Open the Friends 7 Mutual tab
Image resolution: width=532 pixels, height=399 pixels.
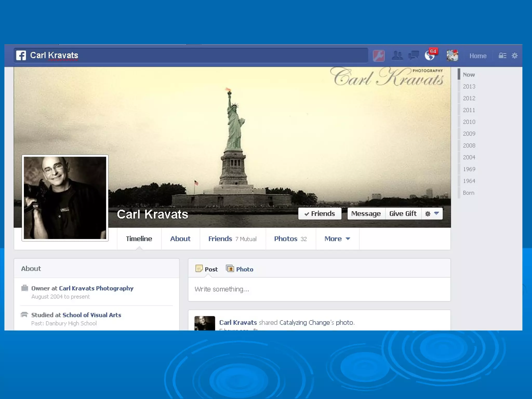coord(232,239)
